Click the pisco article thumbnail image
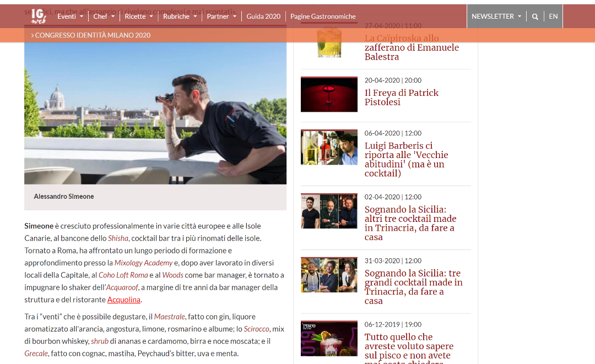 (329, 339)
